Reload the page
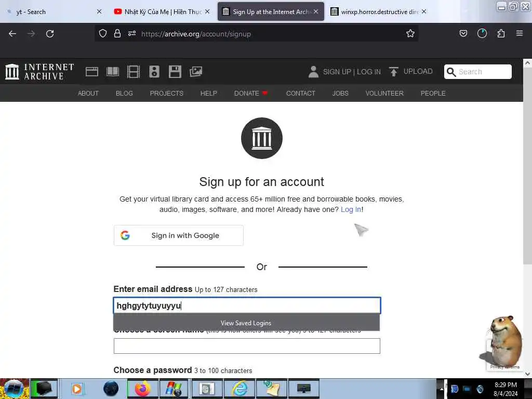 tap(50, 34)
